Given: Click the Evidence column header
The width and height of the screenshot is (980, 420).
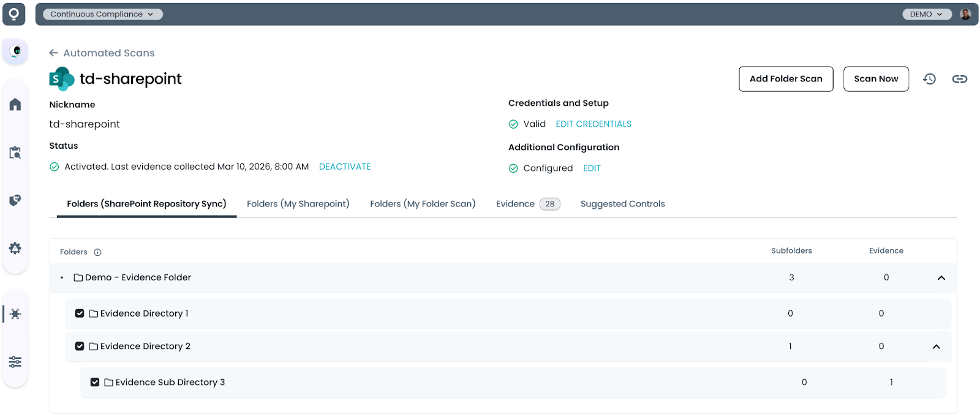Looking at the screenshot, I should (886, 251).
